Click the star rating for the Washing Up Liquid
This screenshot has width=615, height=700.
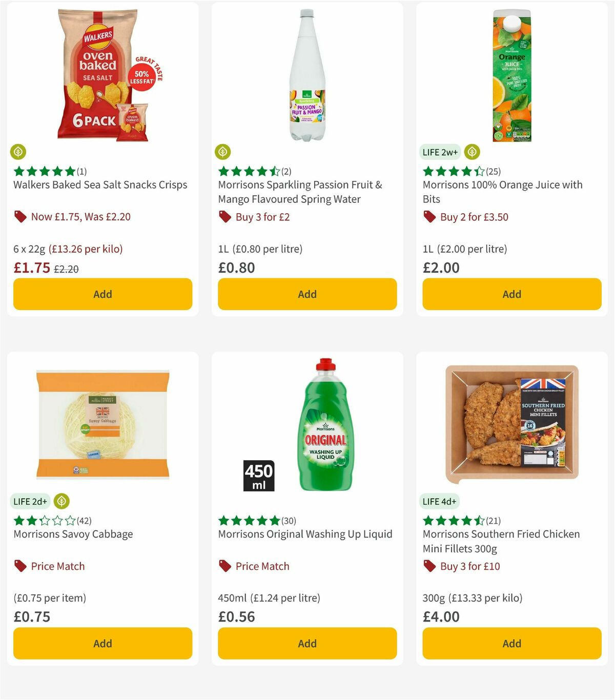[x=249, y=521]
